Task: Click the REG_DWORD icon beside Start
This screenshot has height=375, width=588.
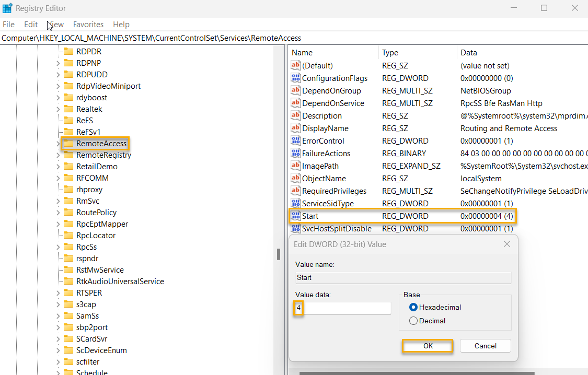Action: tap(296, 216)
